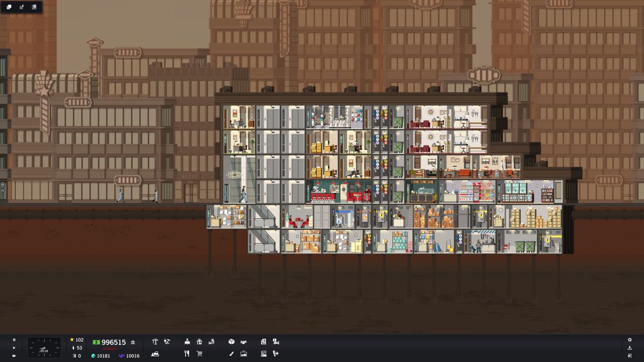Open the prestige star rating 102

click(77, 339)
